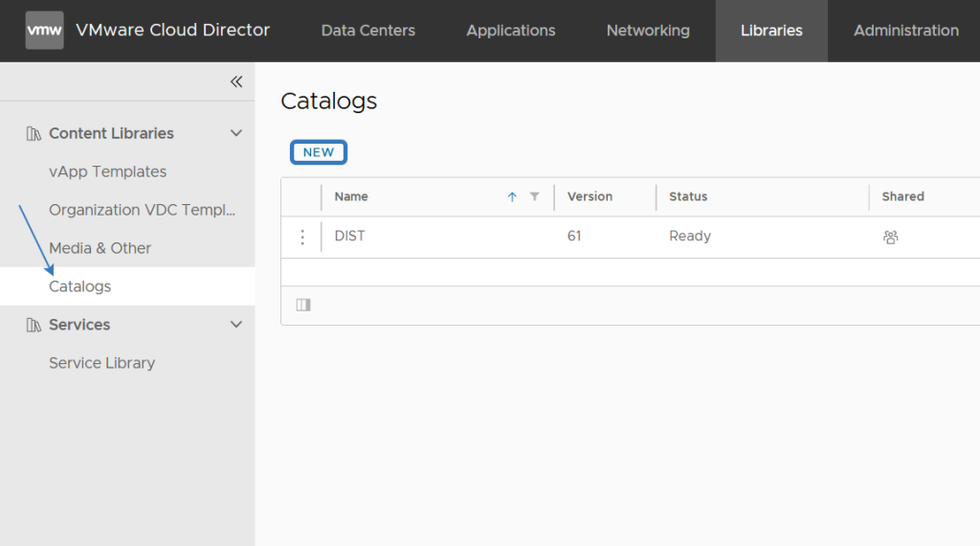980x546 pixels.
Task: Open Media & Other in sidebar
Action: pyautogui.click(x=100, y=248)
